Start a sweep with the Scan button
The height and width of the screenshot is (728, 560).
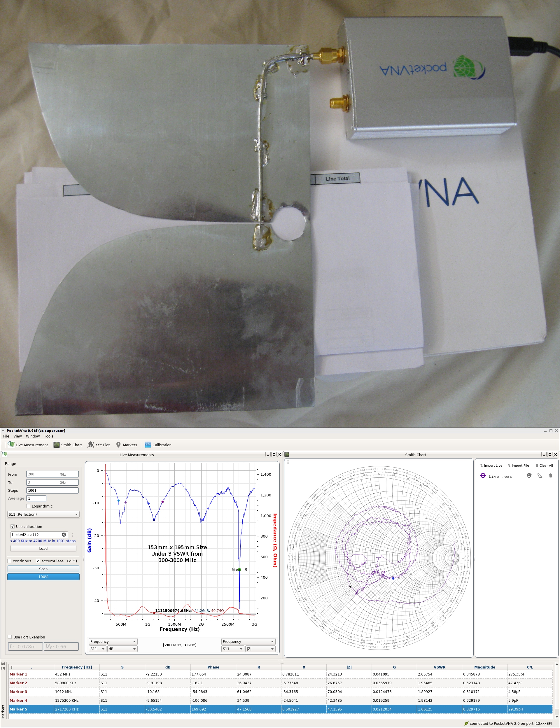pyautogui.click(x=43, y=569)
